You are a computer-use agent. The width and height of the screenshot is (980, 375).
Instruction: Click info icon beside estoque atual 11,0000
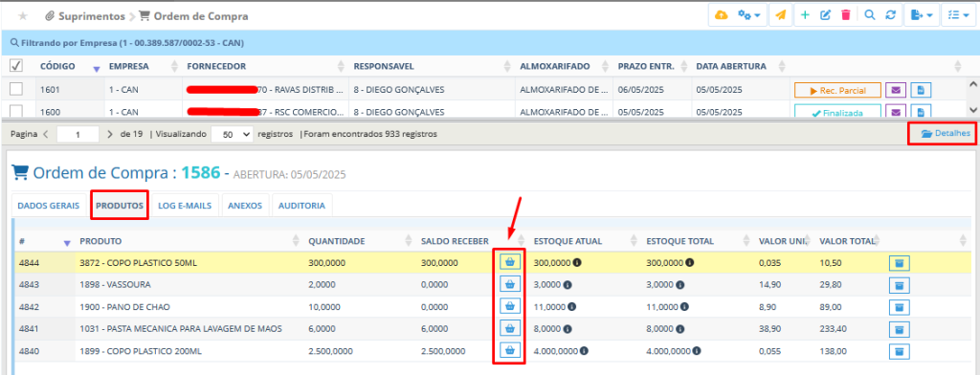(x=572, y=307)
